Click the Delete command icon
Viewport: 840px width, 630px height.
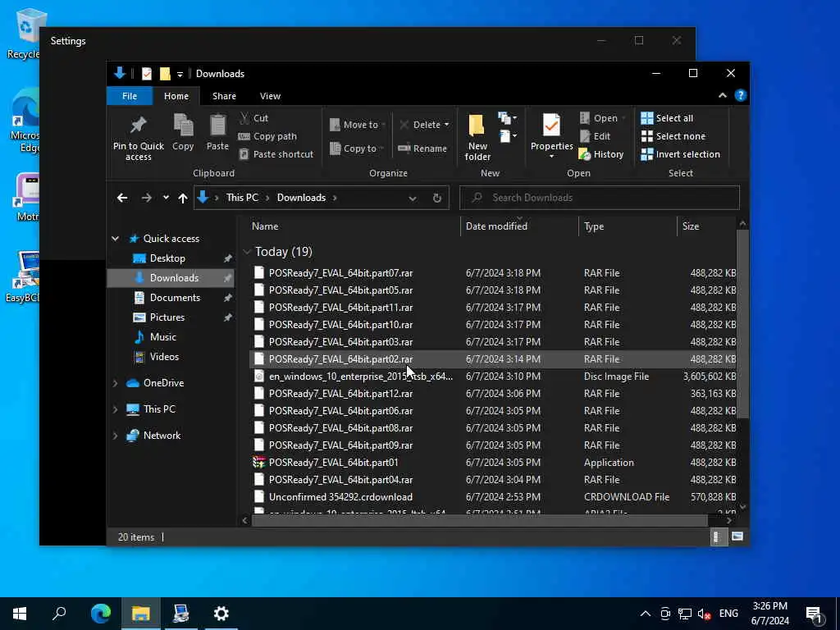click(x=404, y=125)
